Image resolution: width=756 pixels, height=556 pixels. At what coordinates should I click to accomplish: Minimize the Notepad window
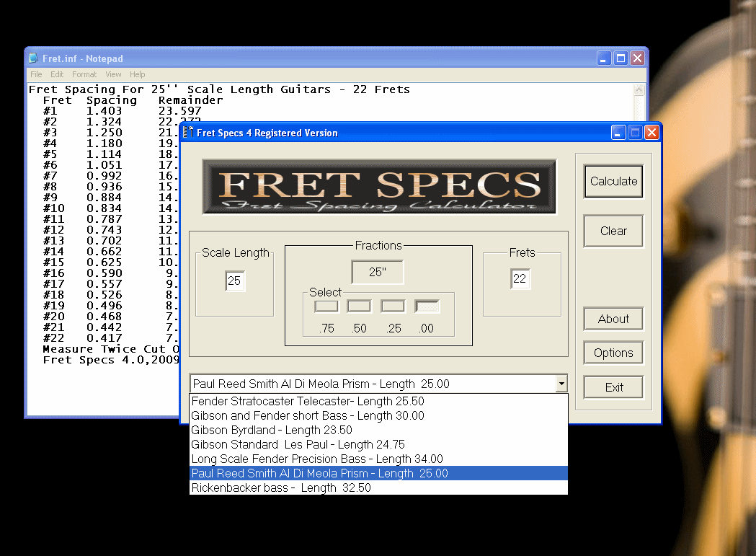pyautogui.click(x=604, y=58)
